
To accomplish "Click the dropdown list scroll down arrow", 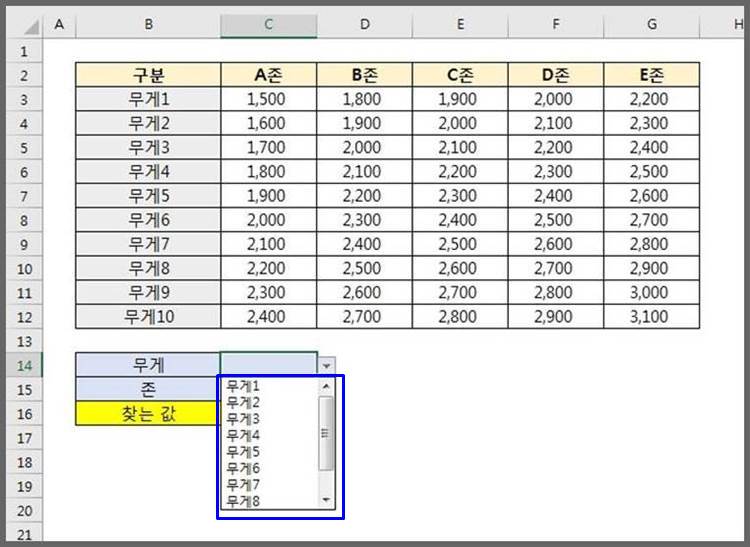I will pyautogui.click(x=326, y=500).
